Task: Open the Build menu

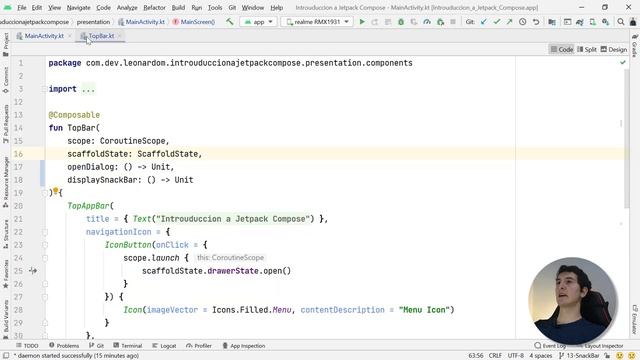Action: coord(178,7)
